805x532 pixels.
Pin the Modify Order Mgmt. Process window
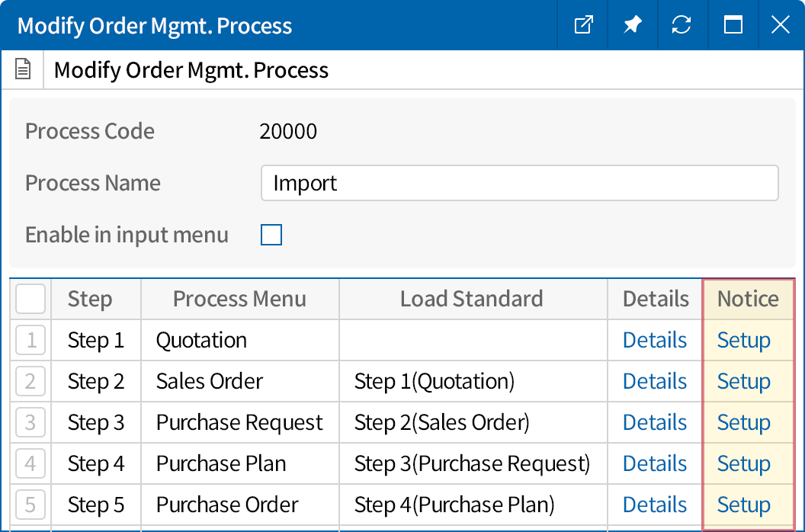pyautogui.click(x=632, y=25)
